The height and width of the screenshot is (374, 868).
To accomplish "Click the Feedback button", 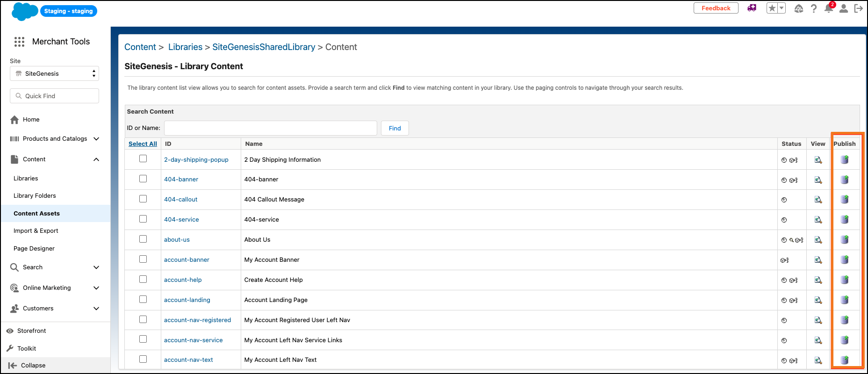I will pos(716,8).
